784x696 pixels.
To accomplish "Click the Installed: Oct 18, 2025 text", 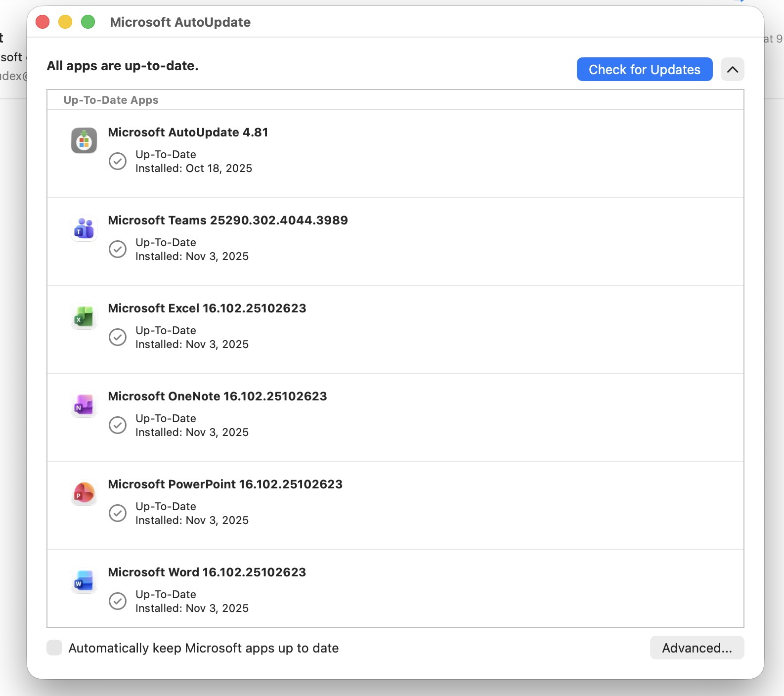I will click(x=194, y=169).
